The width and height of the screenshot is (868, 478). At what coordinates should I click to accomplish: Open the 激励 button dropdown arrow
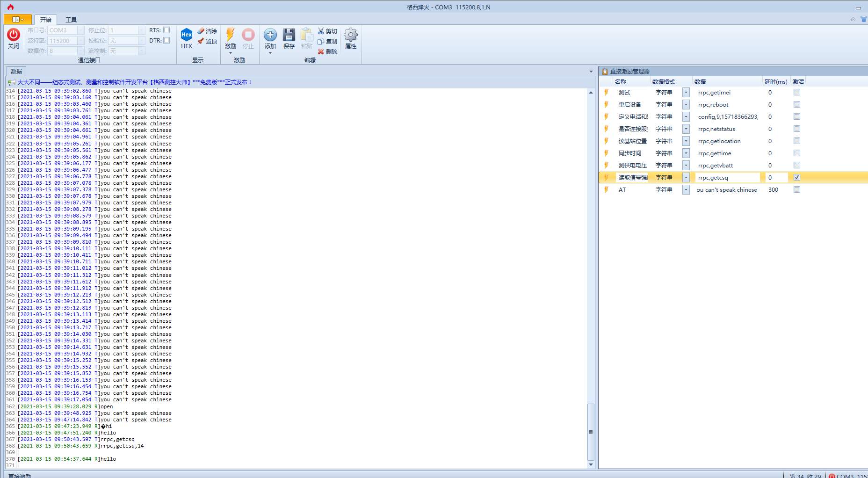(231, 53)
